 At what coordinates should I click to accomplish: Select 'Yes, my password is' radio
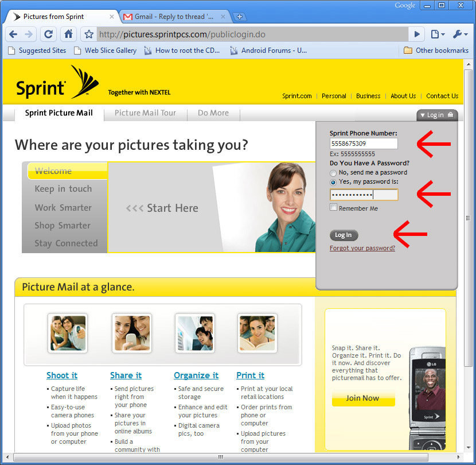(x=333, y=183)
